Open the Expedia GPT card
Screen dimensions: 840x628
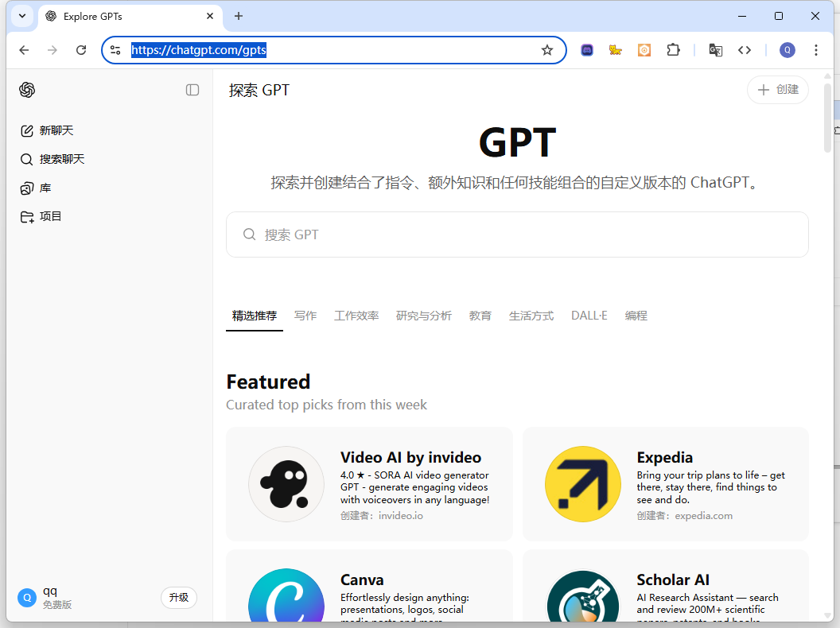[665, 484]
